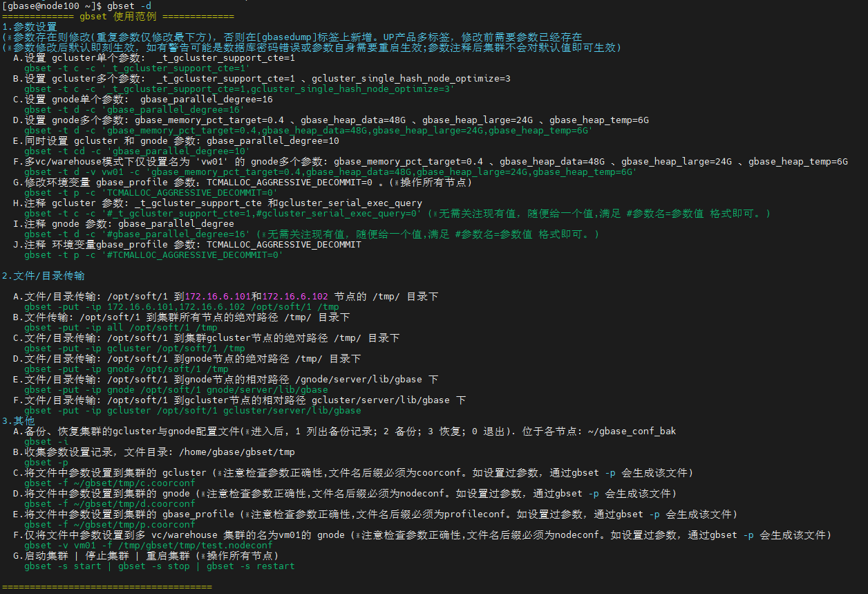868x594 pixels.
Task: Click line 'B.收集参数设置记录'
Action: point(154,452)
